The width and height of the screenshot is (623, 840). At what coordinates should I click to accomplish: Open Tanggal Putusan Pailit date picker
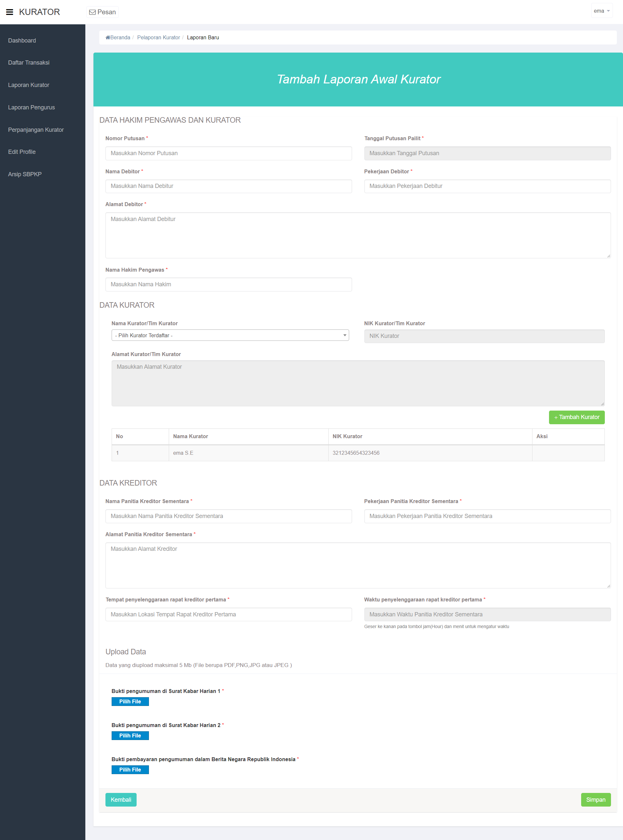pos(487,153)
